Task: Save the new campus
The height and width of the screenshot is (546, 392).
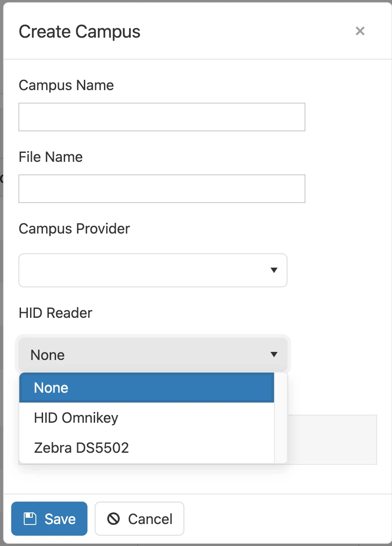Action: pyautogui.click(x=49, y=519)
